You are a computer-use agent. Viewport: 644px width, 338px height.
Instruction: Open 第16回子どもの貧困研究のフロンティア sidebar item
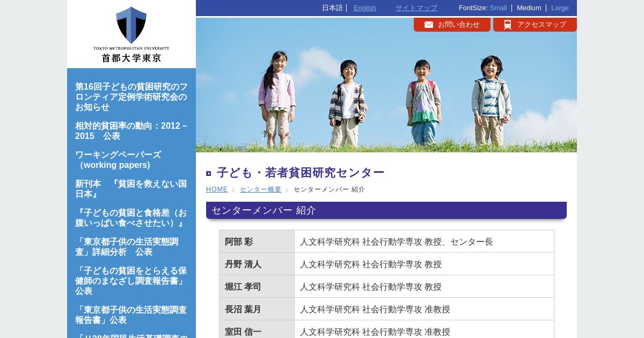point(131,97)
